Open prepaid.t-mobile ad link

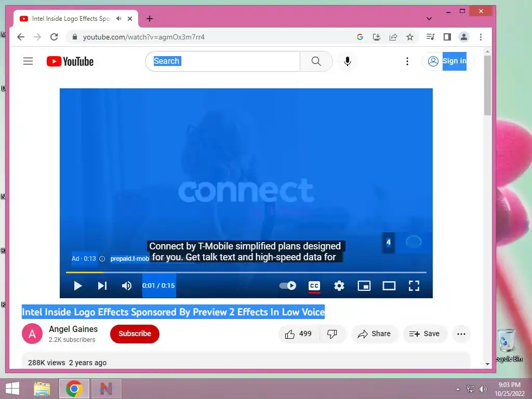tap(129, 259)
